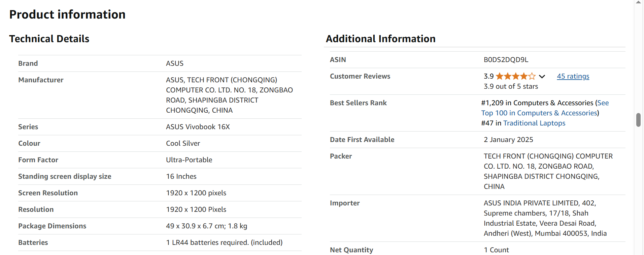Screen dimensions: 644x255
Task: Click the vertical scrollbar thumb
Action: (x=638, y=120)
